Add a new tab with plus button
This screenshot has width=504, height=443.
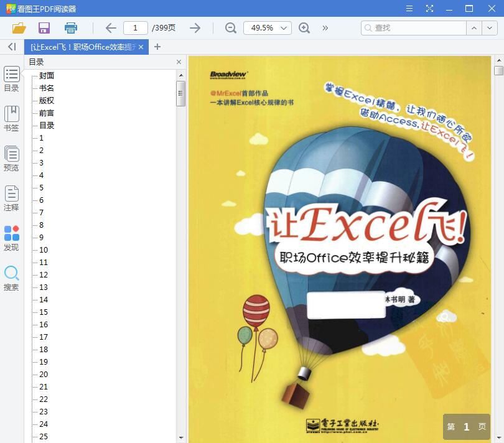(157, 47)
